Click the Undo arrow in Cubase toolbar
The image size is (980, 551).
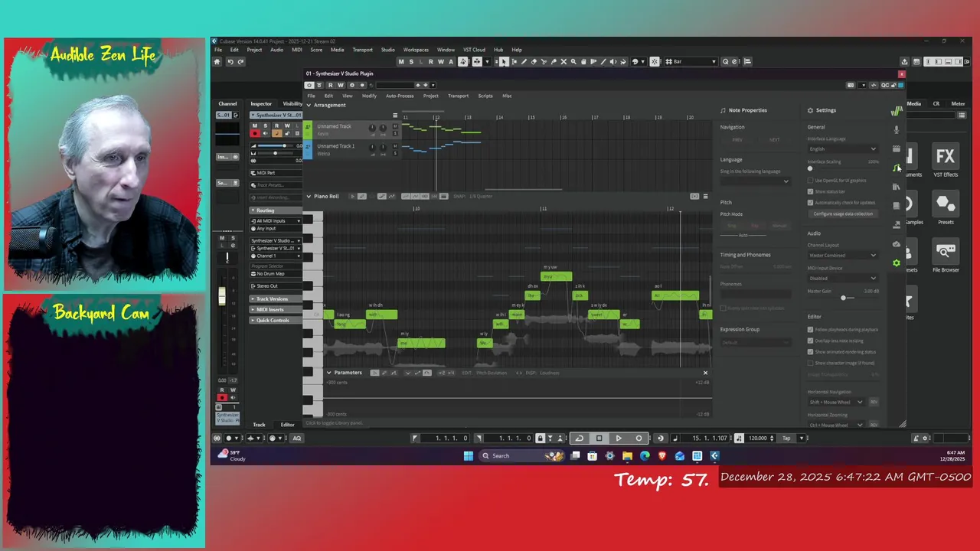point(230,62)
